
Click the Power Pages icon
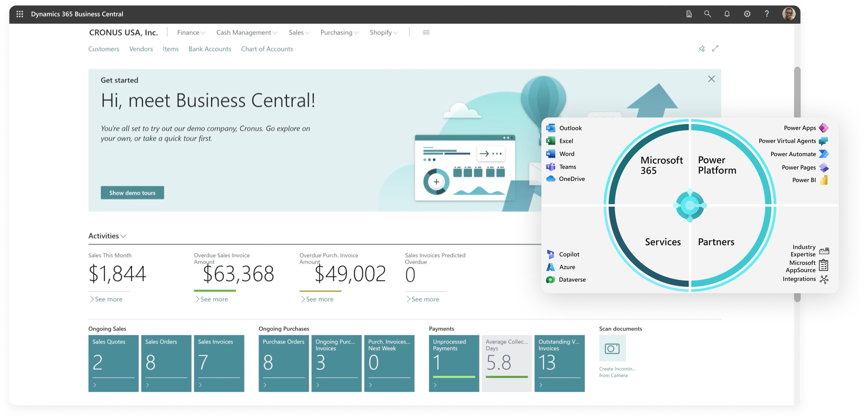823,167
